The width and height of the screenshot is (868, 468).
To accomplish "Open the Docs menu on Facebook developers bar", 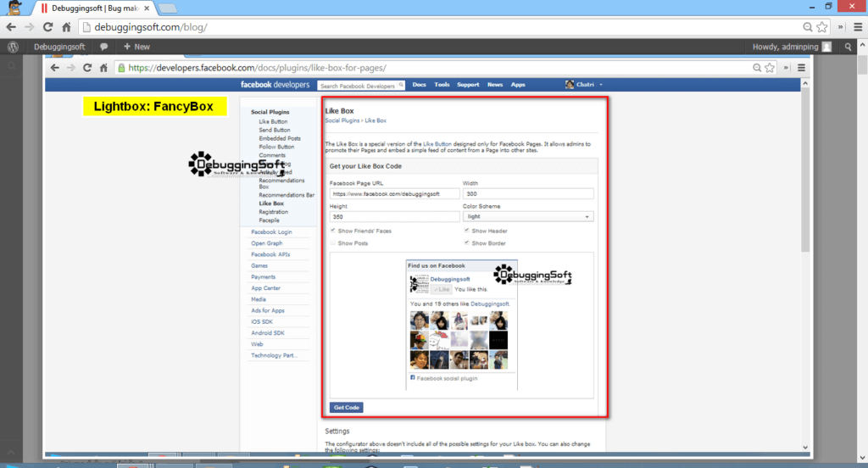I will (419, 85).
